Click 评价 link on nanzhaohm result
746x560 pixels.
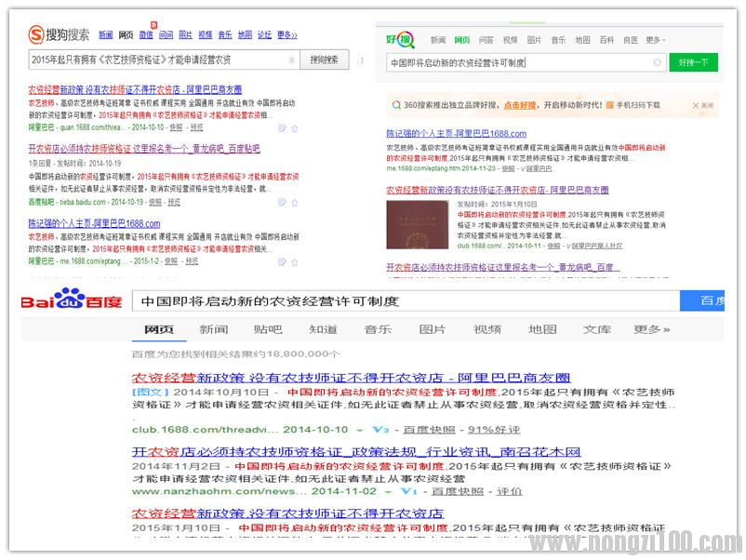509,491
